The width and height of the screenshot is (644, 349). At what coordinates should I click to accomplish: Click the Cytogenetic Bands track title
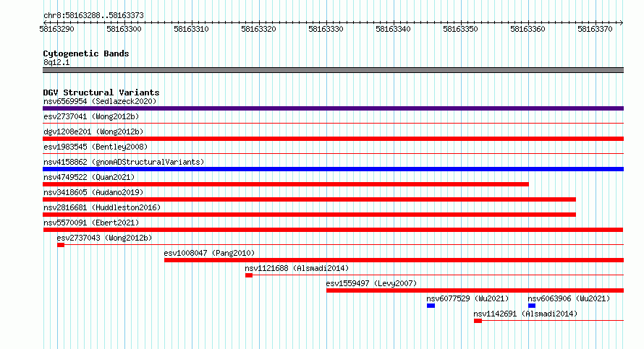tap(86, 53)
